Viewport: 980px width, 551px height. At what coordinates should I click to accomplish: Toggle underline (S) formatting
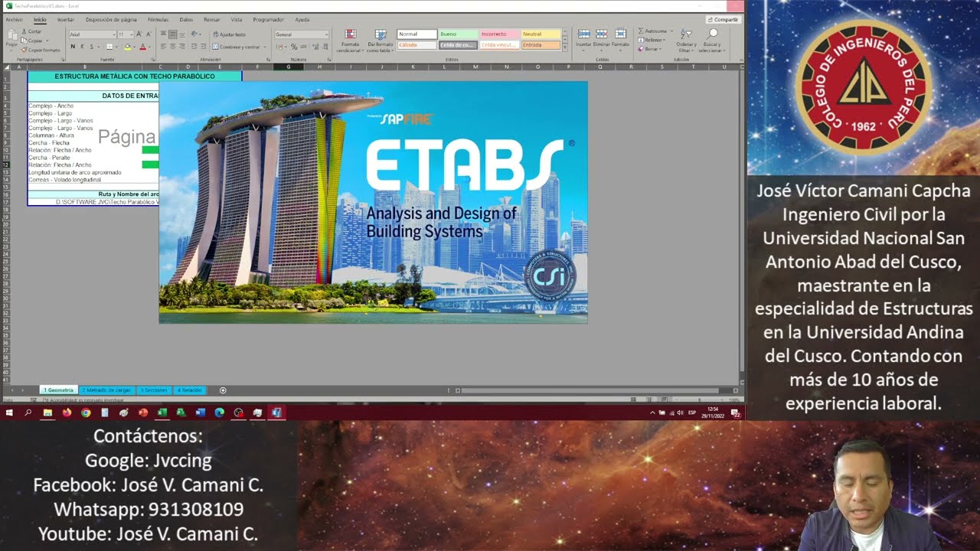click(x=93, y=47)
